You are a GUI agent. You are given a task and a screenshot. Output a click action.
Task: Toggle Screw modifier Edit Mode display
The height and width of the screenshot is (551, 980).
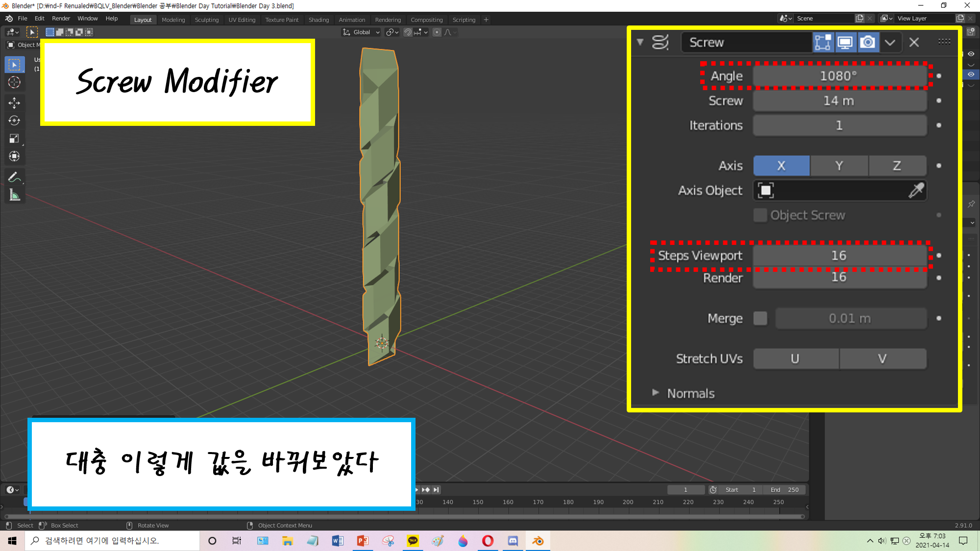click(823, 42)
